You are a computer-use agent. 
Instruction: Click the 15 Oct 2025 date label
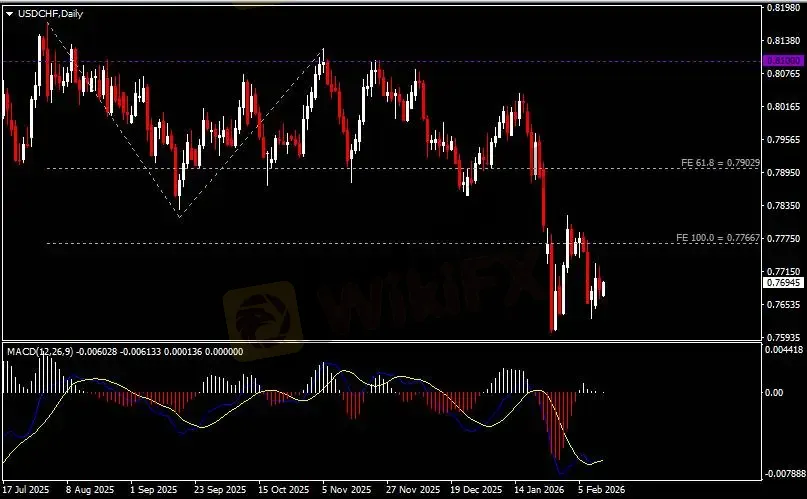point(284,489)
